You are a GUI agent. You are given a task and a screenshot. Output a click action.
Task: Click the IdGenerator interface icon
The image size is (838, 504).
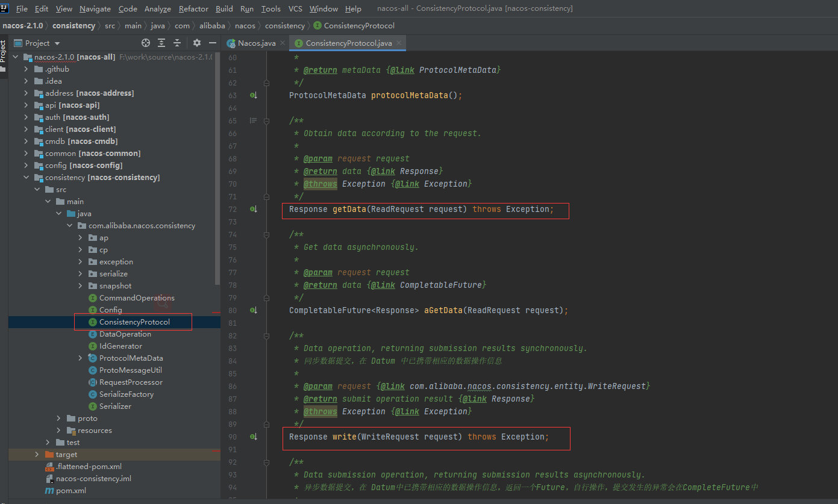pyautogui.click(x=93, y=346)
